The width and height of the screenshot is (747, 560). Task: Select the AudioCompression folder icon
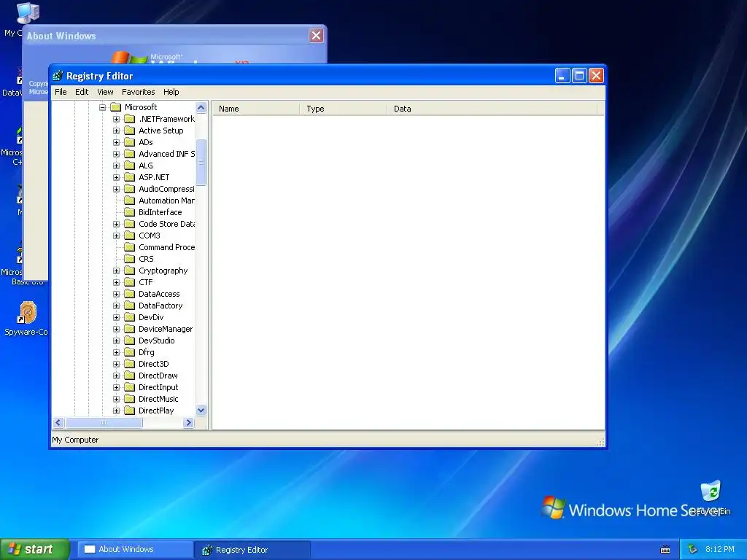pyautogui.click(x=130, y=189)
